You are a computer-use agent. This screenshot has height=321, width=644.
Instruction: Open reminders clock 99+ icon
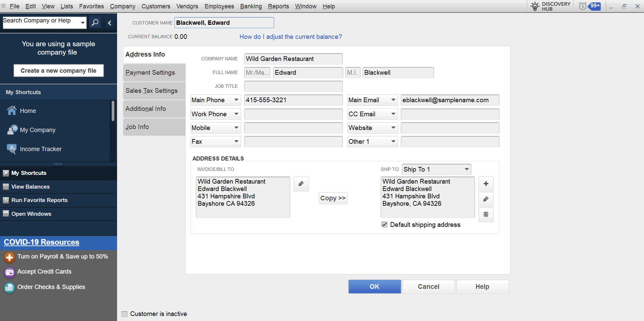point(590,6)
